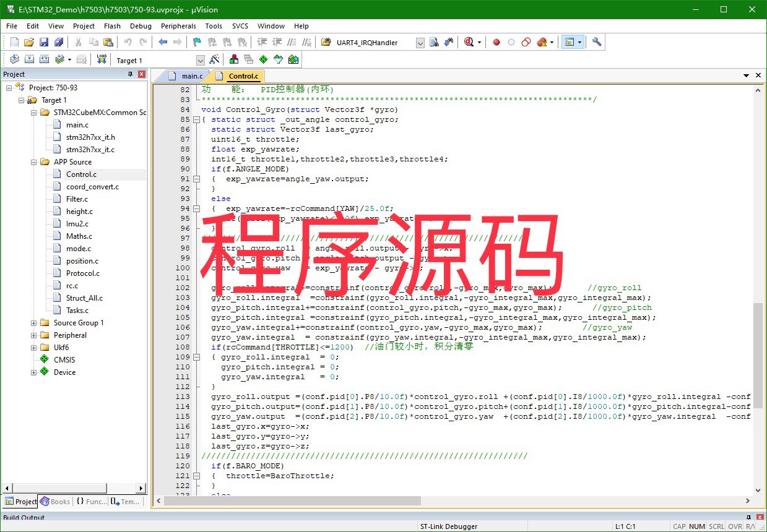The image size is (767, 532).
Task: Select stm32h7xx_it.c in the project tree
Action: pyautogui.click(x=90, y=150)
